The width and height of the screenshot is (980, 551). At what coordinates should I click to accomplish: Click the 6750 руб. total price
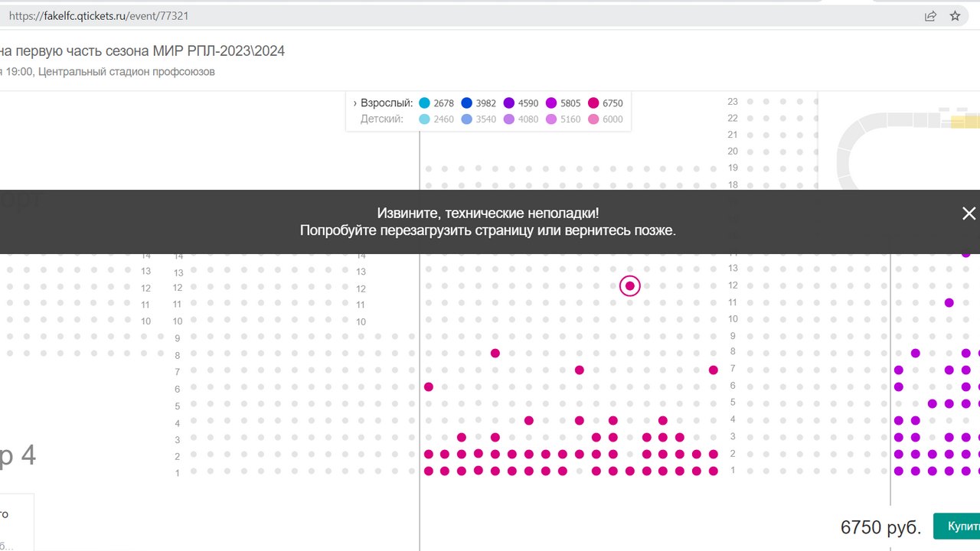pyautogui.click(x=880, y=527)
